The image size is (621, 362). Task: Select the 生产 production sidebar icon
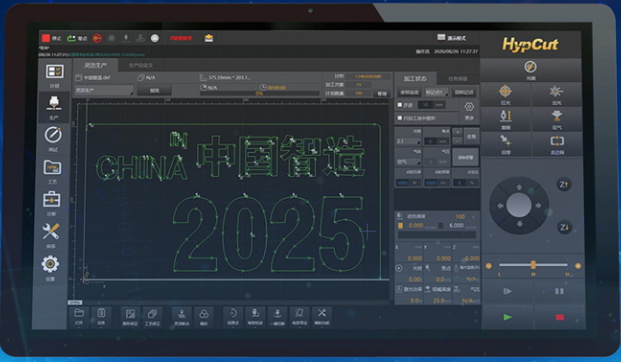point(53,104)
